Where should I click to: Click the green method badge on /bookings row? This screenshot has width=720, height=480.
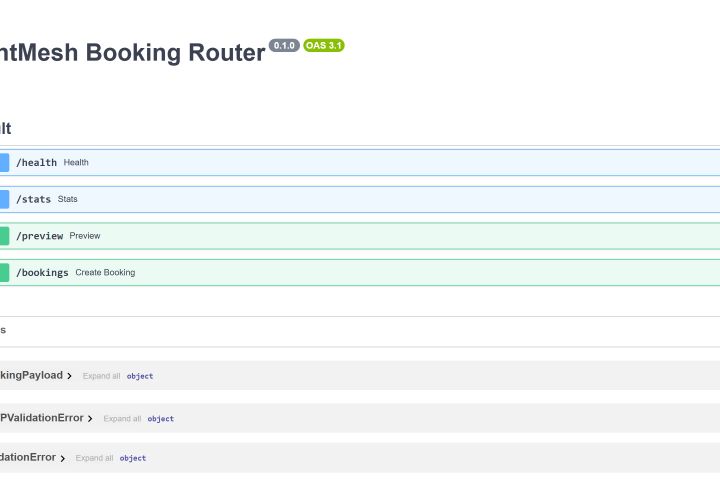coord(4,272)
